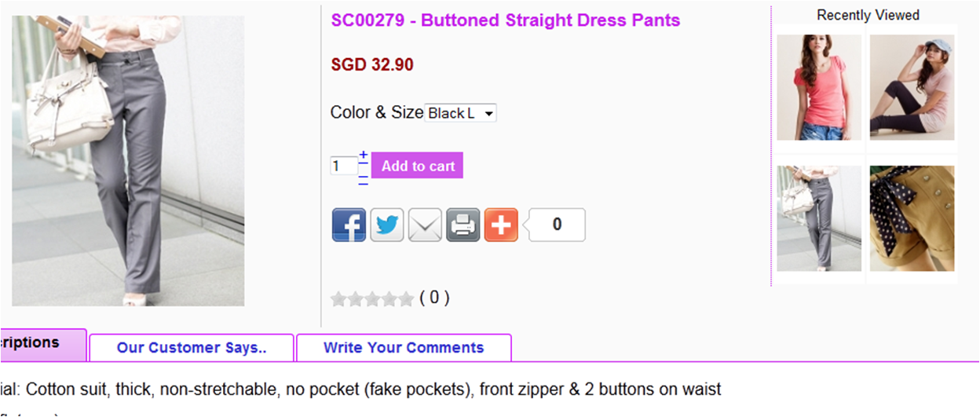Open recently viewed khaki shorts with bow thumbnail

point(912,218)
